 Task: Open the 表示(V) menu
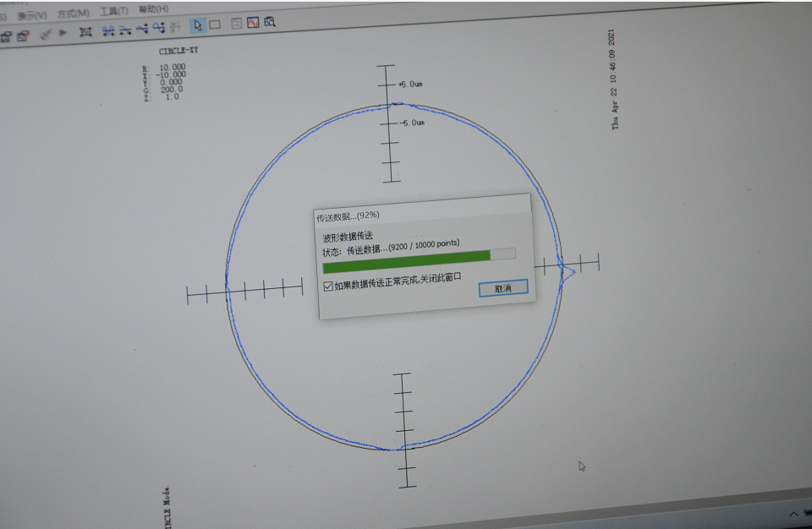pos(32,14)
